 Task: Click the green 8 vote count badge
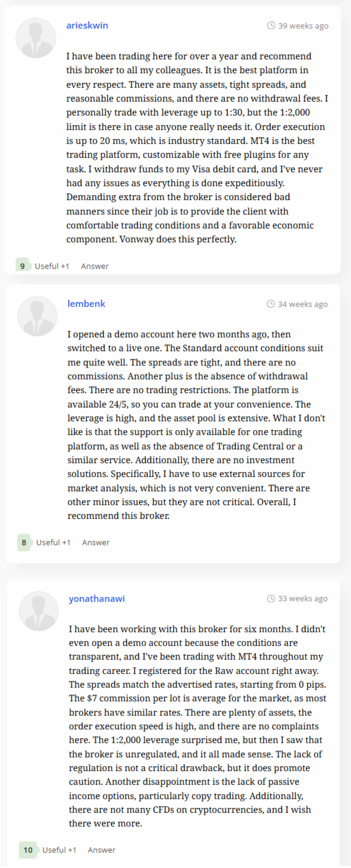click(x=24, y=542)
